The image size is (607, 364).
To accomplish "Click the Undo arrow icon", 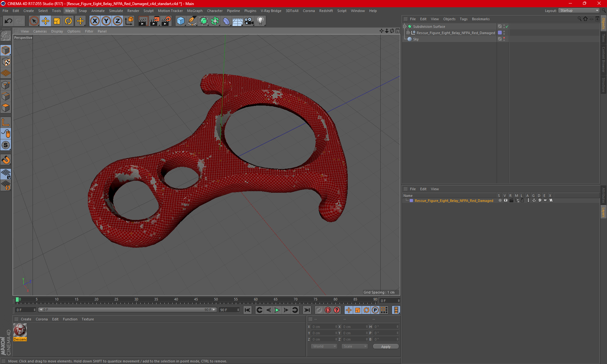I will [x=9, y=21].
